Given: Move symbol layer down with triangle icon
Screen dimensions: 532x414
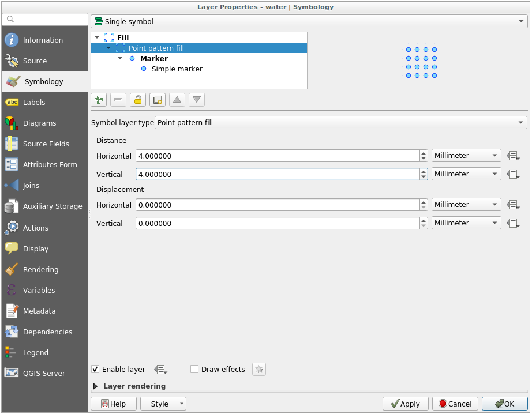Looking at the screenshot, I should point(197,100).
